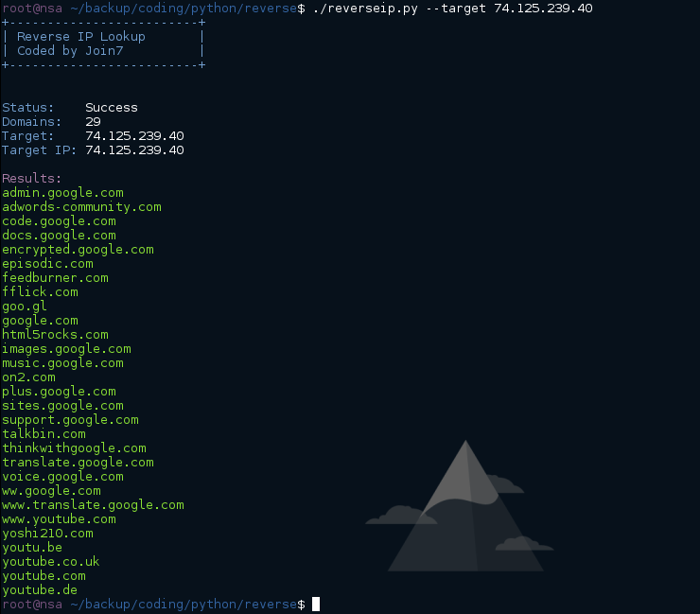Click the Results: heading
Viewport: 700px width, 614px height.
click(32, 179)
